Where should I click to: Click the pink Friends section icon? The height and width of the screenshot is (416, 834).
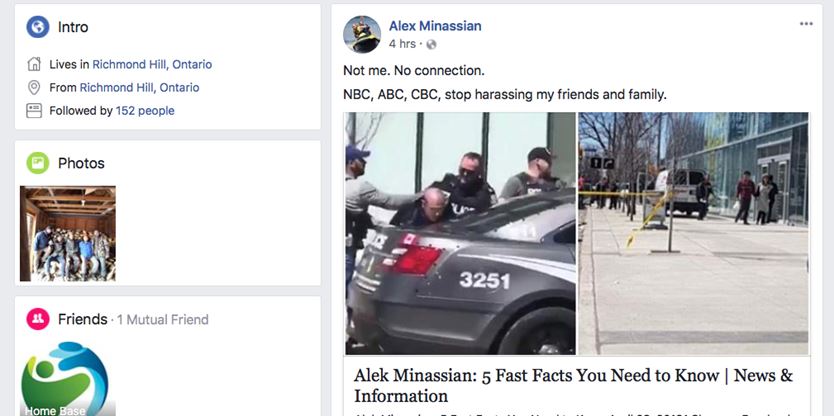pos(38,319)
